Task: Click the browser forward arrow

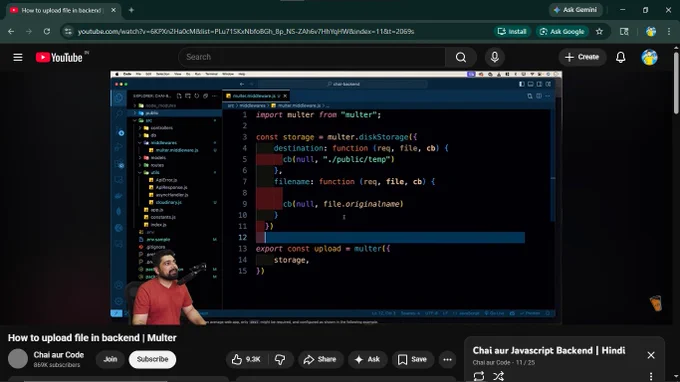Action: 29,32
